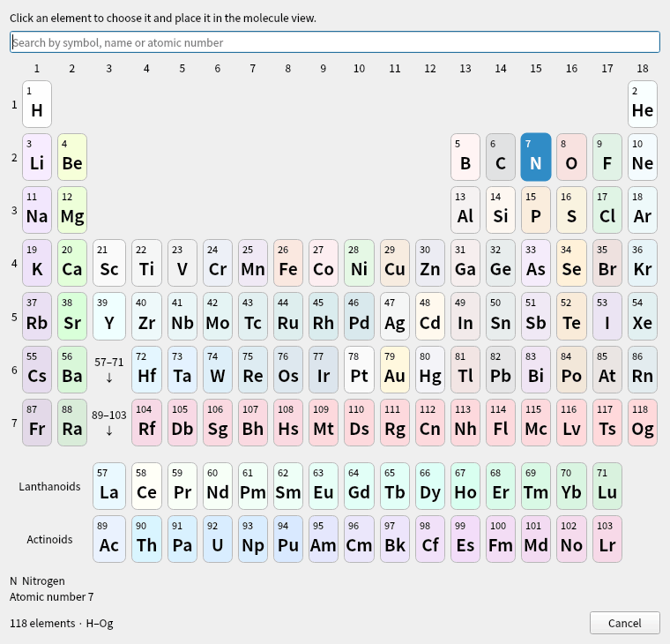Click the '118 elements · H–Og' status text
This screenshot has width=670, height=644.
tap(62, 623)
